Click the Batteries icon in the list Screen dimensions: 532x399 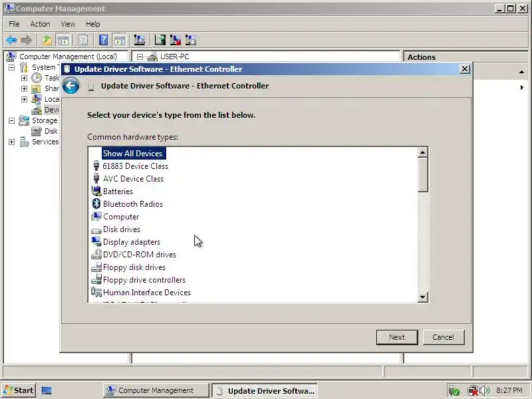click(x=96, y=191)
